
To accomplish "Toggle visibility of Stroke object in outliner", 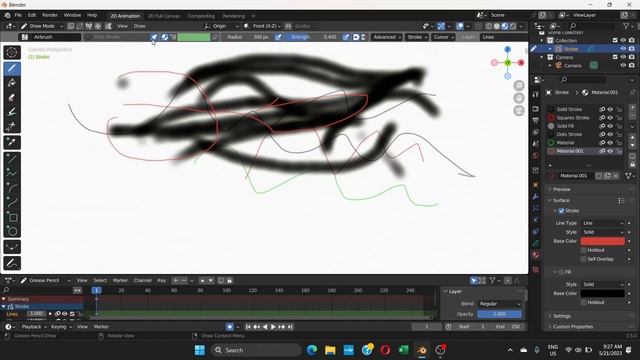I will tap(623, 49).
